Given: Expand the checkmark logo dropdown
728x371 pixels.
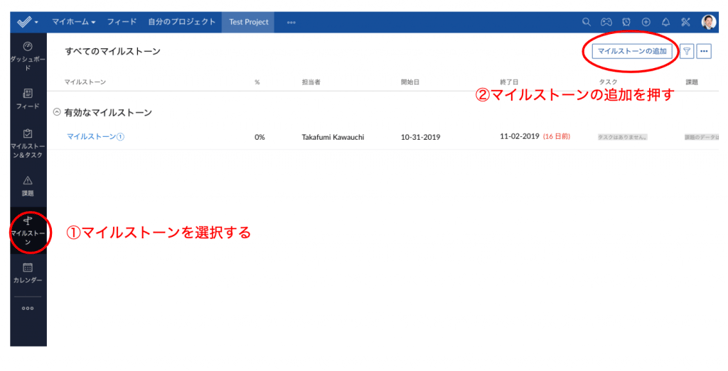Looking at the screenshot, I should point(27,22).
